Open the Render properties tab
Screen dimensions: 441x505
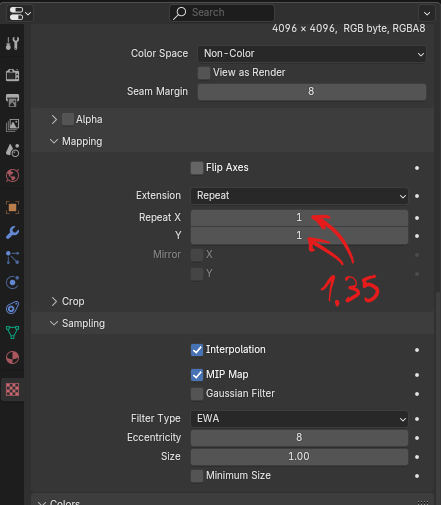[x=12, y=75]
